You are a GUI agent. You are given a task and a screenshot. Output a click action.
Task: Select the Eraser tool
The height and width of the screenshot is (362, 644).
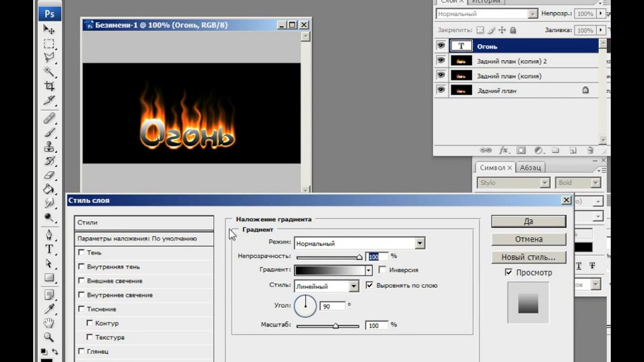(49, 175)
